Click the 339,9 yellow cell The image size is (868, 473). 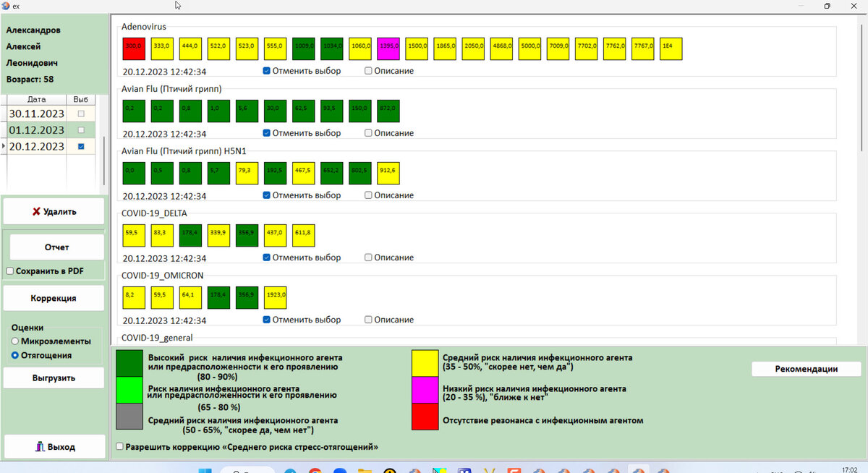[x=218, y=235]
